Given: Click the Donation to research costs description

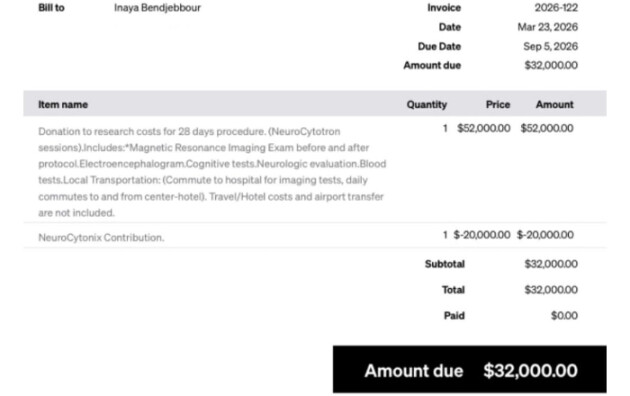Looking at the screenshot, I should (212, 172).
